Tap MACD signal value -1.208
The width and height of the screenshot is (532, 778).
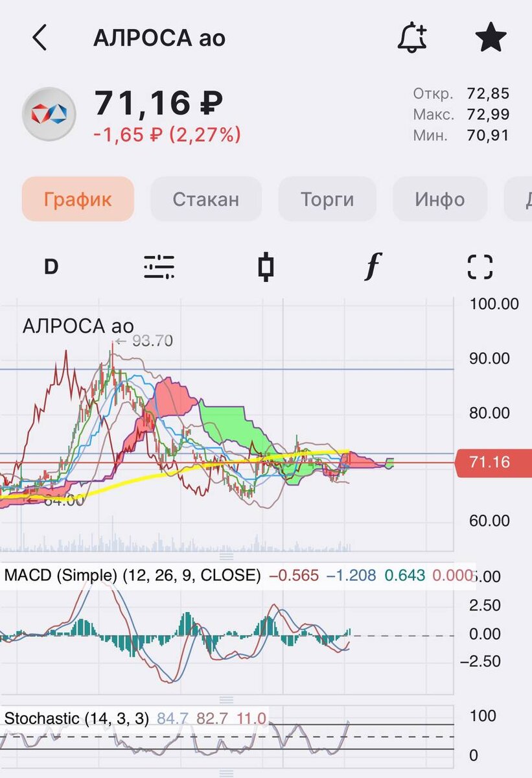tap(351, 575)
